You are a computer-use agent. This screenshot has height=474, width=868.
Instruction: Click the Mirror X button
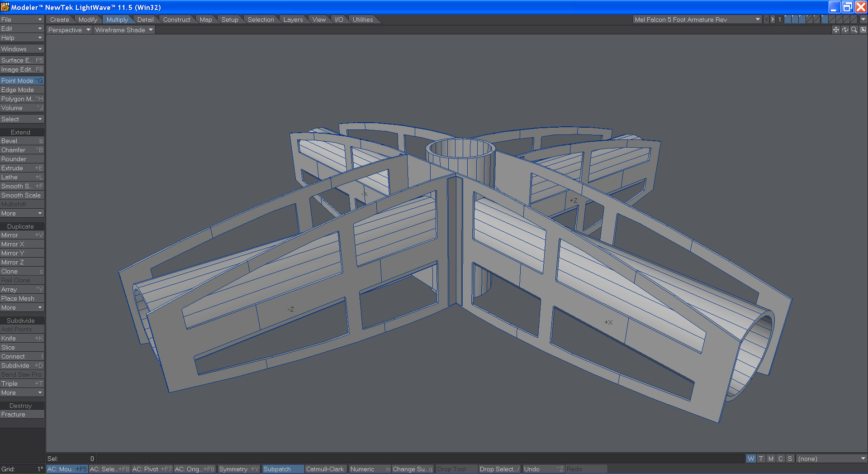point(22,244)
